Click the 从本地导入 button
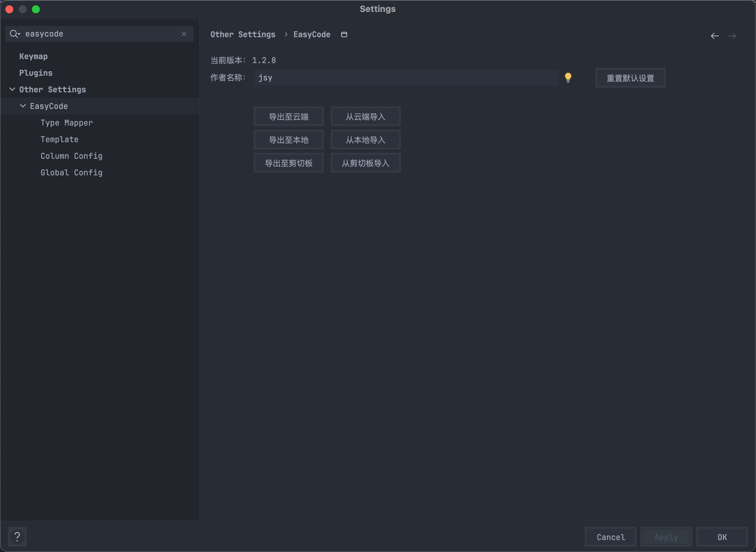Image resolution: width=756 pixels, height=552 pixels. click(x=365, y=140)
